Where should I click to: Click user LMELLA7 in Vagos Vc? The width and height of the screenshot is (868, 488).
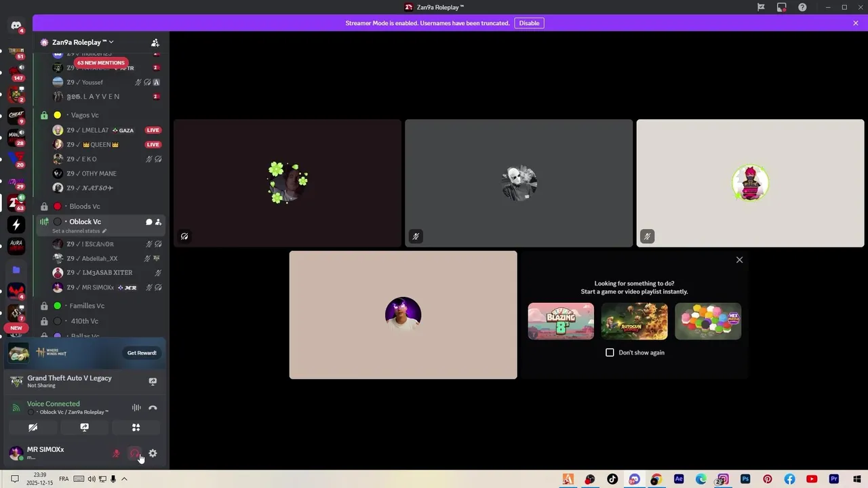click(x=106, y=130)
